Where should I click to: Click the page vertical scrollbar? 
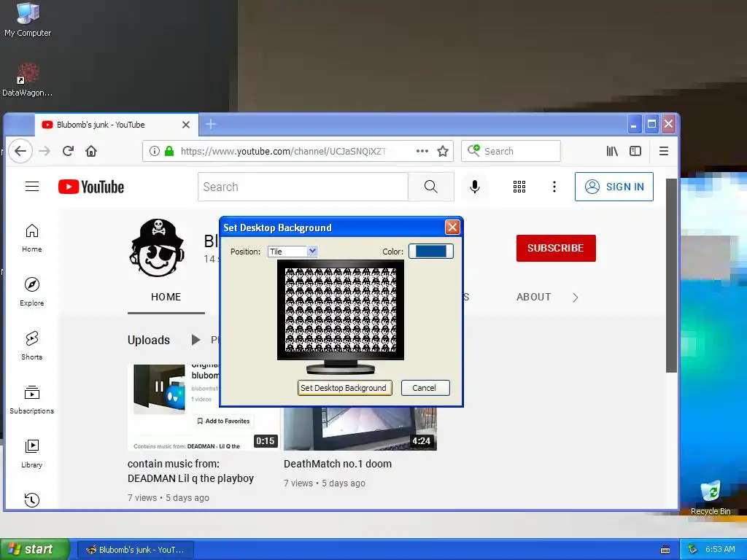671,275
